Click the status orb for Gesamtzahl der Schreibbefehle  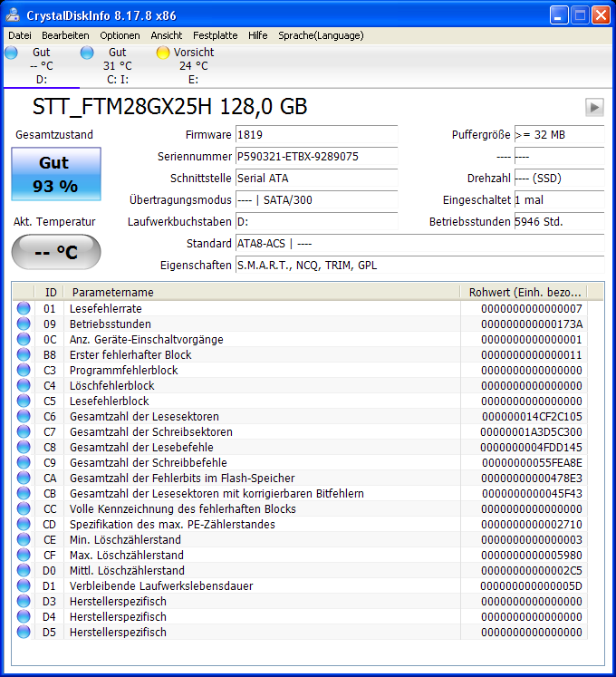point(24,462)
